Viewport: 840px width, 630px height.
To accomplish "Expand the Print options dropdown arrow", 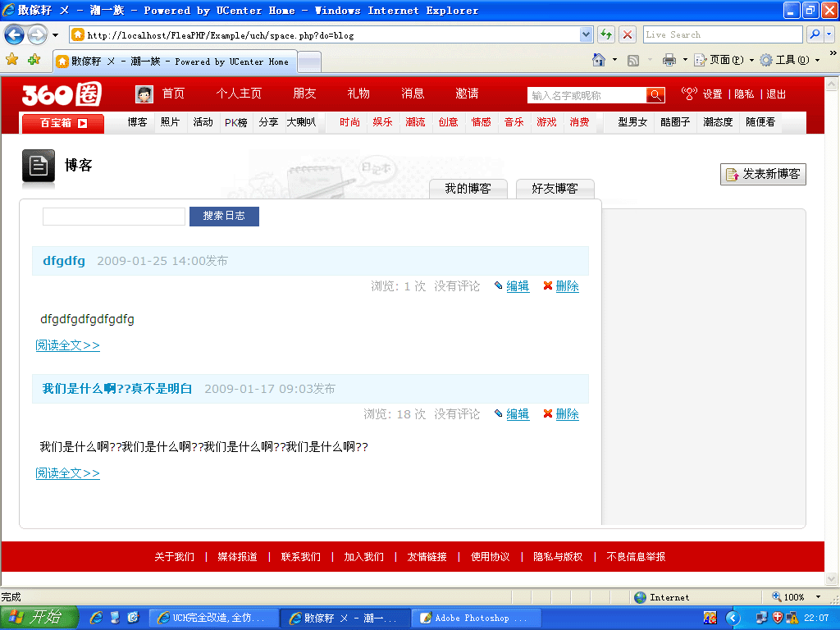I will click(x=685, y=60).
